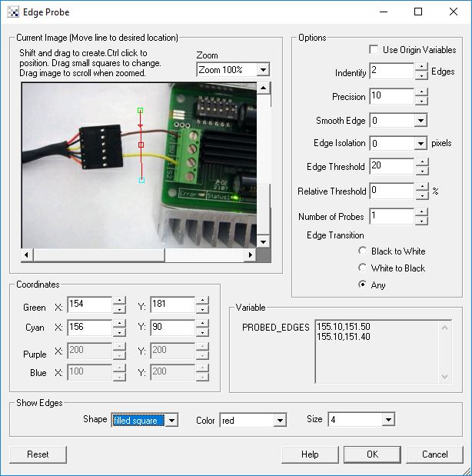The image size is (472, 476).
Task: Click the image horizontal scrollbar right arrow
Action: (251, 255)
